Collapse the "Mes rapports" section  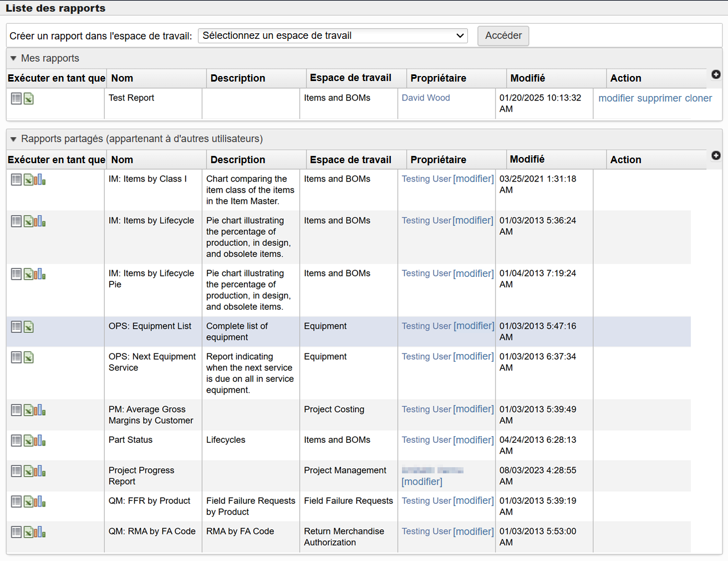(14, 58)
